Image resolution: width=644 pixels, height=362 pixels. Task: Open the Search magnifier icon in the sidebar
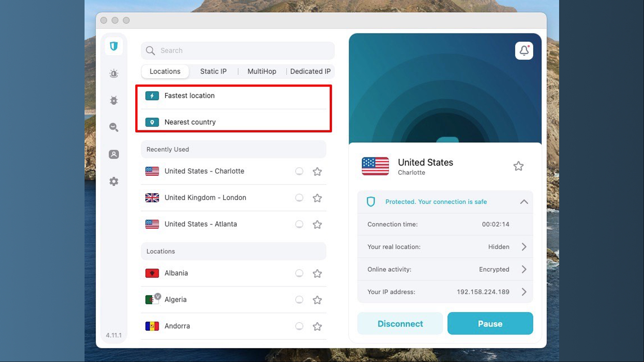[x=114, y=127]
